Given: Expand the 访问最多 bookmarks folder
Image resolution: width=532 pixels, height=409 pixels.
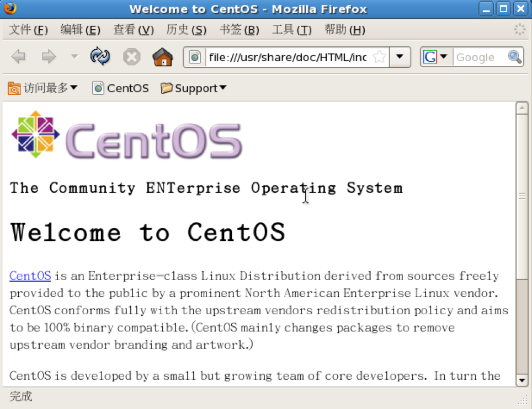Looking at the screenshot, I should [x=42, y=88].
